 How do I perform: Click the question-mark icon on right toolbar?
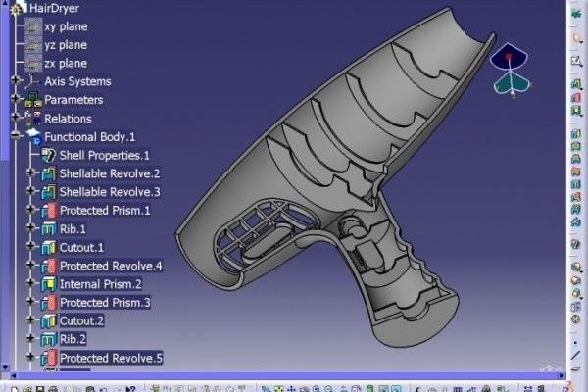pyautogui.click(x=576, y=244)
